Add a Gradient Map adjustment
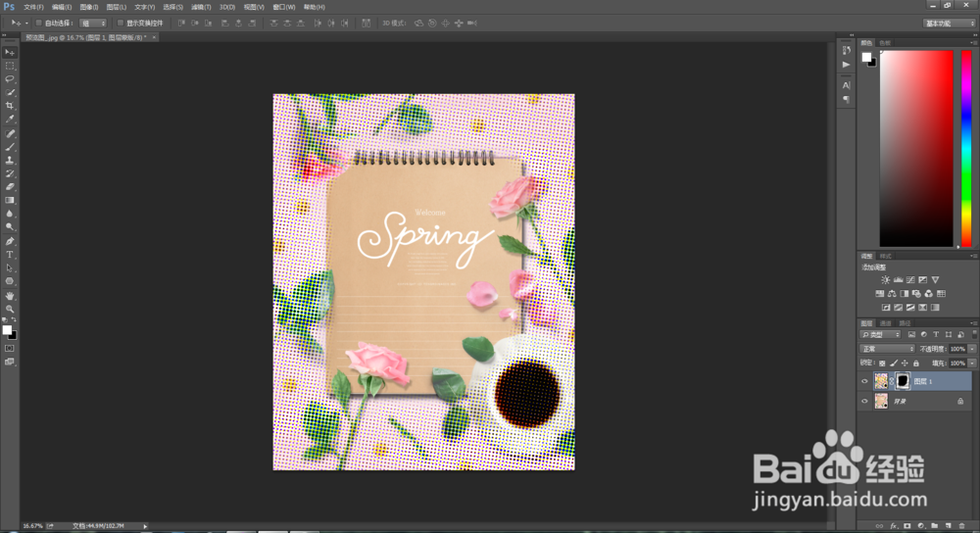Image resolution: width=980 pixels, height=533 pixels. tap(935, 308)
